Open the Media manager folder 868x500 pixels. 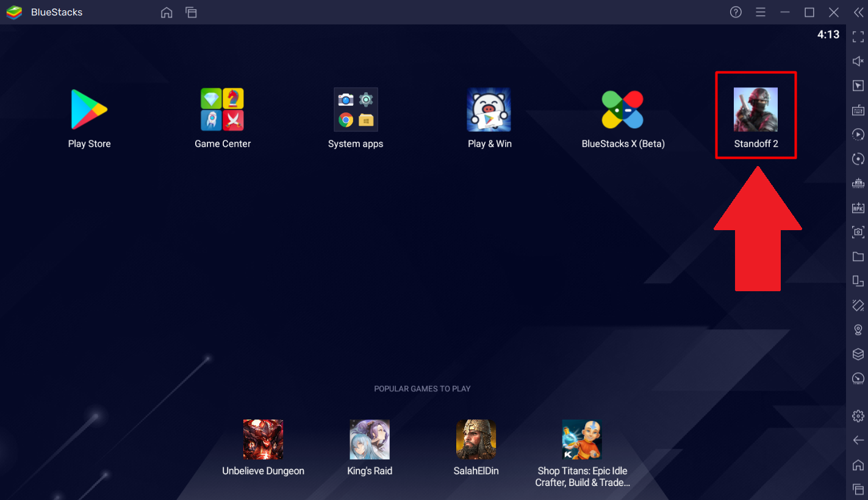tap(858, 256)
